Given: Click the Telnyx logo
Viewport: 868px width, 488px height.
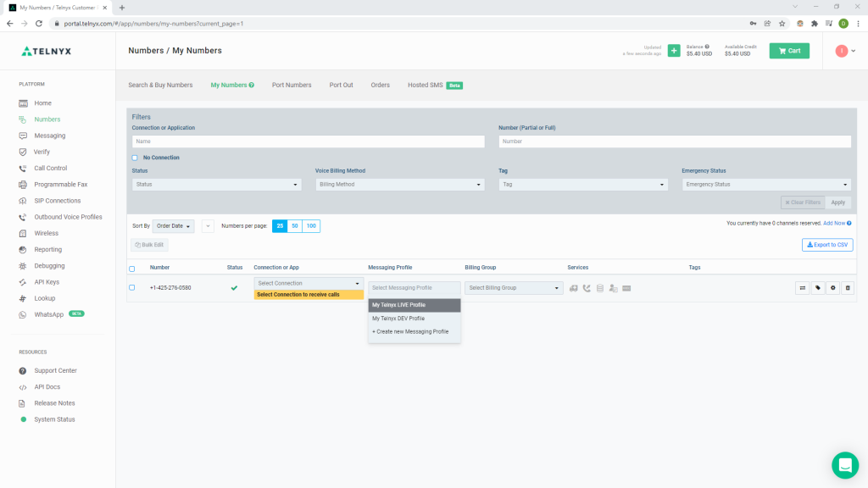Looking at the screenshot, I should 47,51.
